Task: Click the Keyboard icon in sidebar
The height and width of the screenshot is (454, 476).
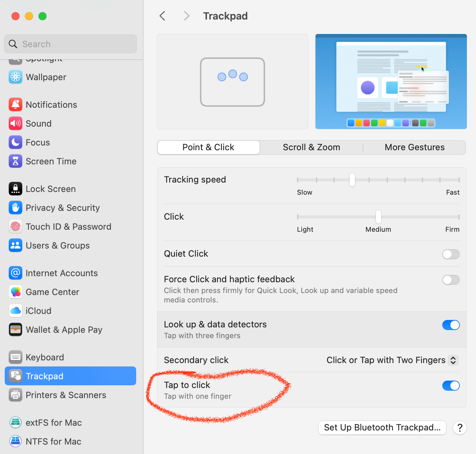Action: click(16, 357)
